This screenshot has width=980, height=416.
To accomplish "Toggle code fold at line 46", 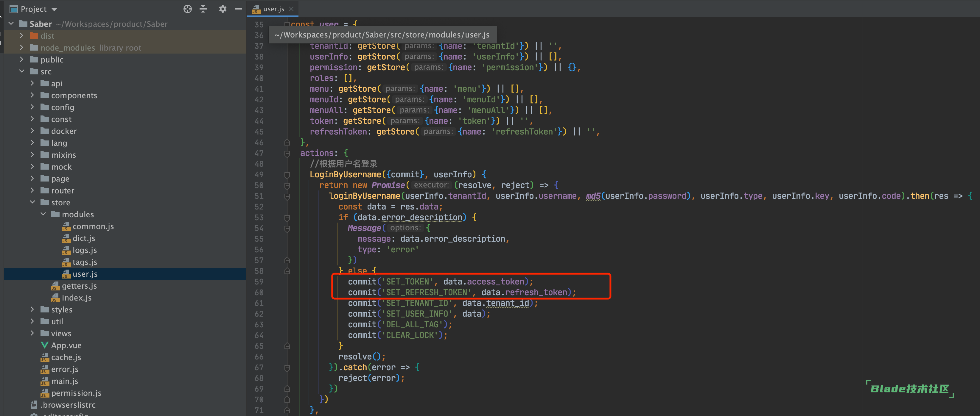I will point(287,143).
